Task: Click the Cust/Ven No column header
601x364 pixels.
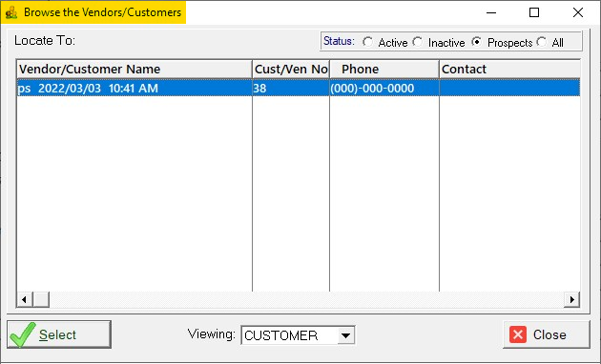Action: (291, 70)
